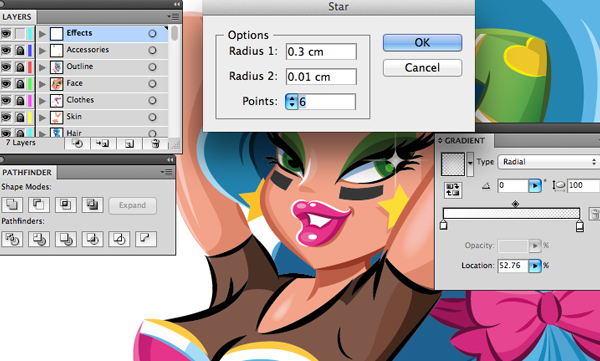Unlock the Outline layer
This screenshot has height=361, width=600.
[20, 67]
